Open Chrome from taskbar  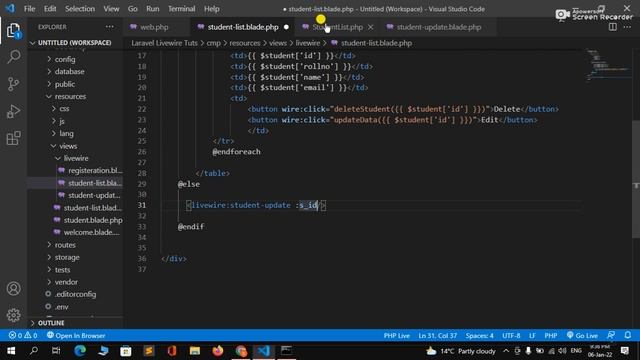[241, 351]
